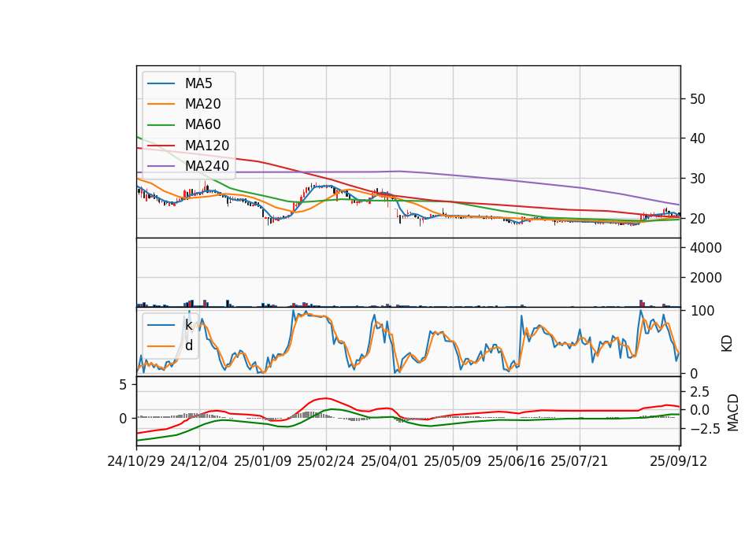Click the MACD right axis value −2.5

coord(705,429)
